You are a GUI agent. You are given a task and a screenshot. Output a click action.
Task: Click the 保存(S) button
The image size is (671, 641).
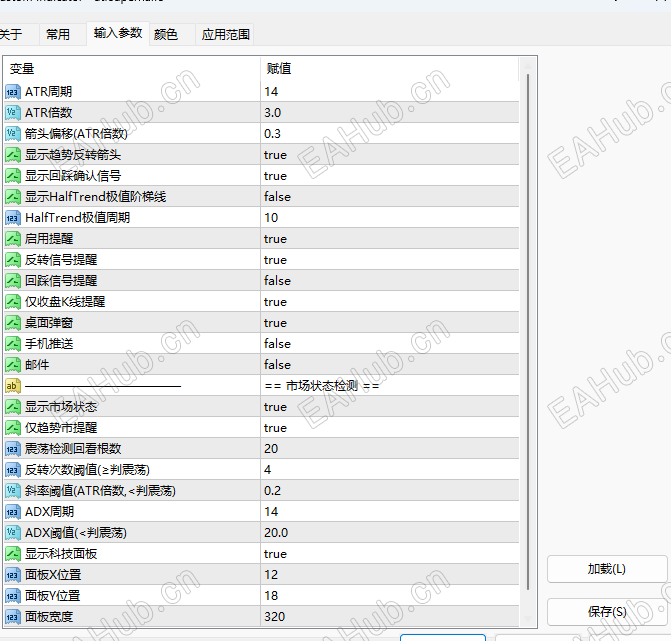(607, 612)
